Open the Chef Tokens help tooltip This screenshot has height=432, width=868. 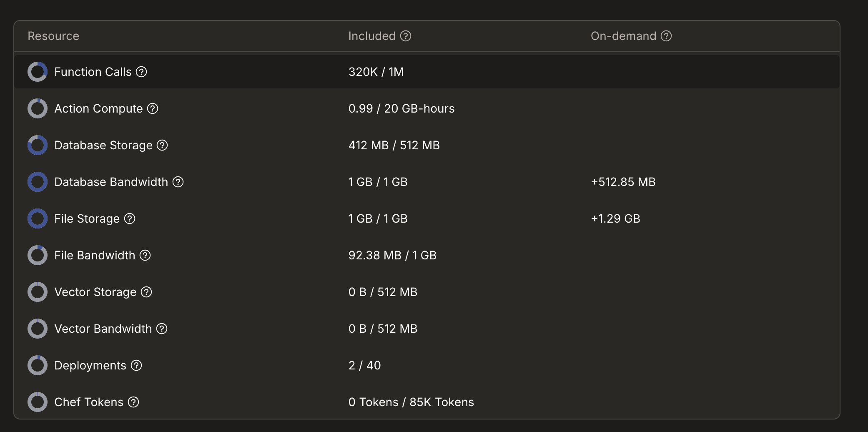click(133, 402)
